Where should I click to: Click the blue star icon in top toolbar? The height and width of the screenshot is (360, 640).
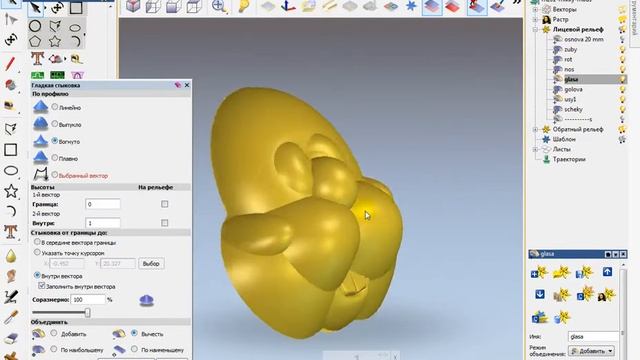tap(411, 7)
